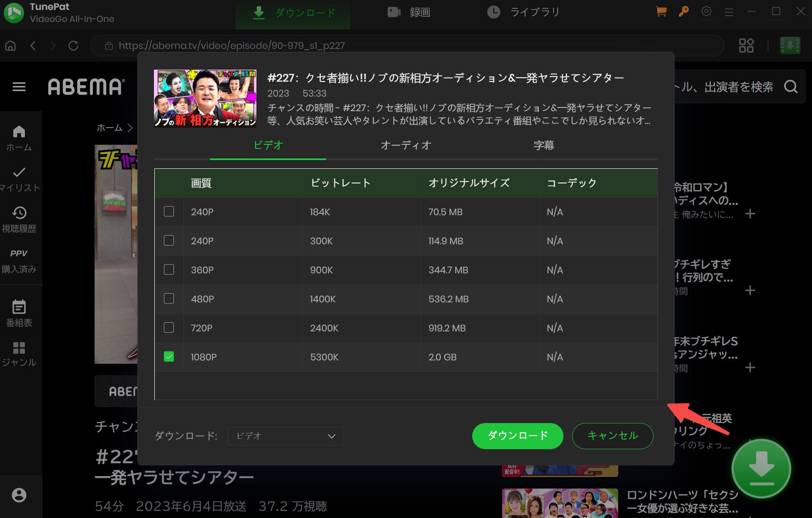Click ABEMA search magnifier icon
The height and width of the screenshot is (518, 812).
tap(791, 87)
